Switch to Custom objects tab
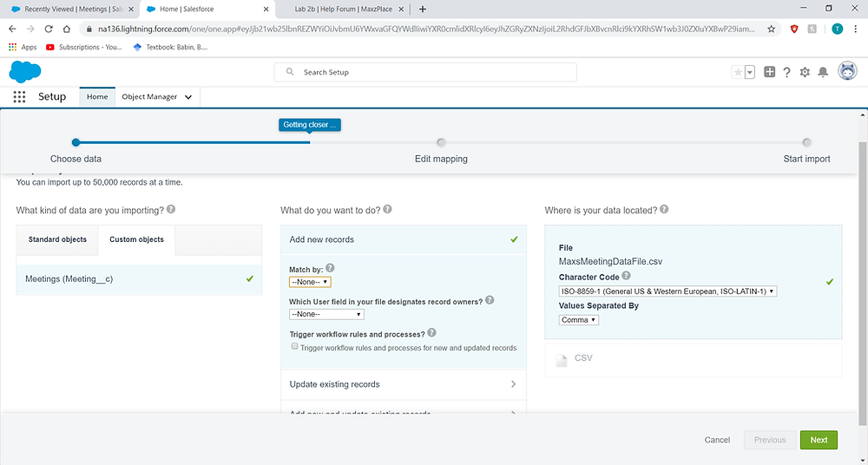This screenshot has height=465, width=868. coord(137,239)
